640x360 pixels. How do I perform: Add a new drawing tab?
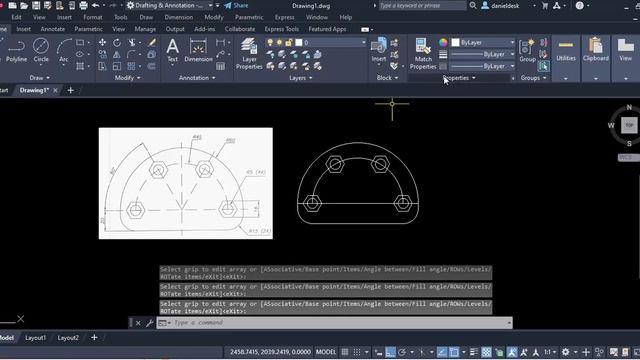pyautogui.click(x=71, y=90)
